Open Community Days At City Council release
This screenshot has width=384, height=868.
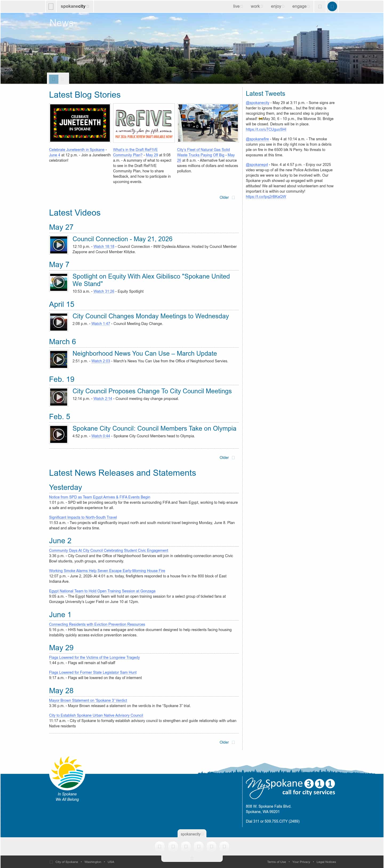point(109,550)
